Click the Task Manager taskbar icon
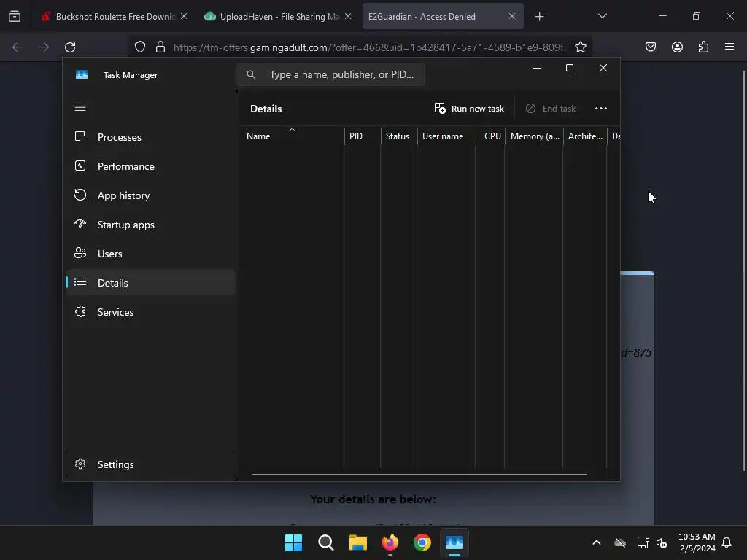This screenshot has width=747, height=560. 454,542
